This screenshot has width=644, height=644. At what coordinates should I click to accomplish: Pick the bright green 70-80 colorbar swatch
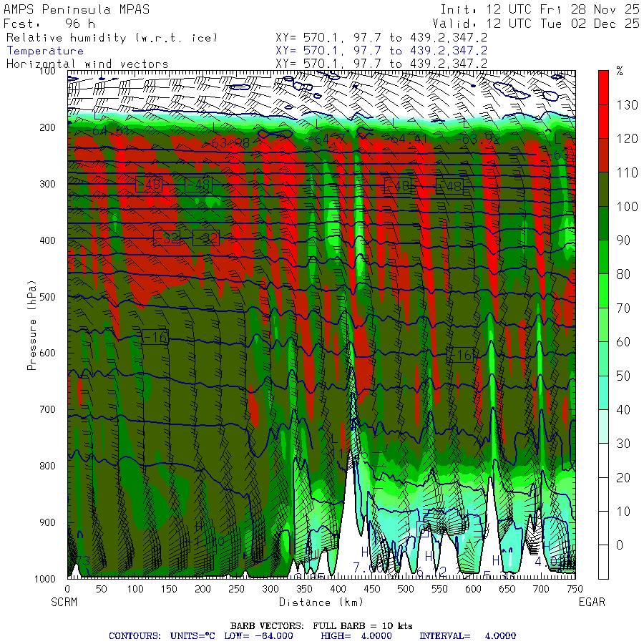click(603, 291)
